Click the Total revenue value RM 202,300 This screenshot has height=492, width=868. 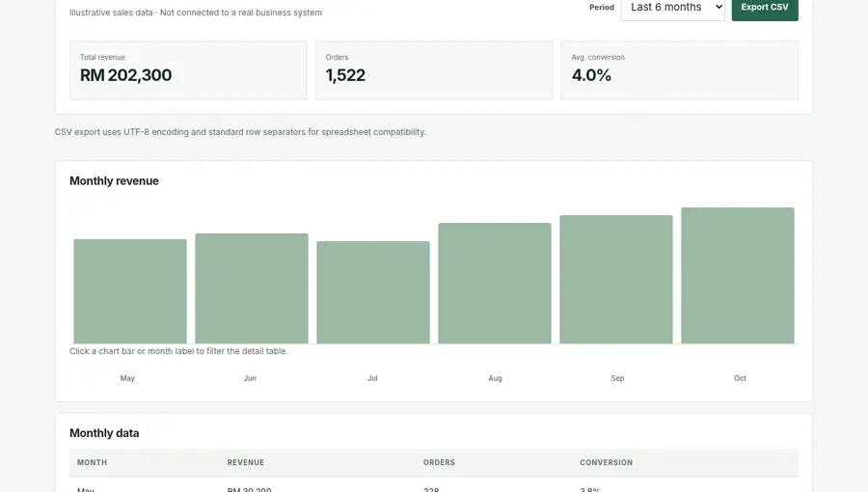point(125,75)
